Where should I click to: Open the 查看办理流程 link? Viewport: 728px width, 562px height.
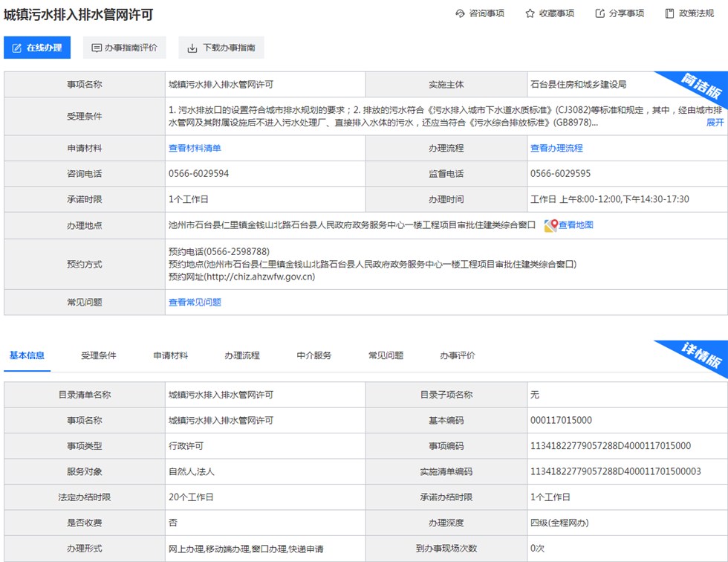pyautogui.click(x=556, y=148)
